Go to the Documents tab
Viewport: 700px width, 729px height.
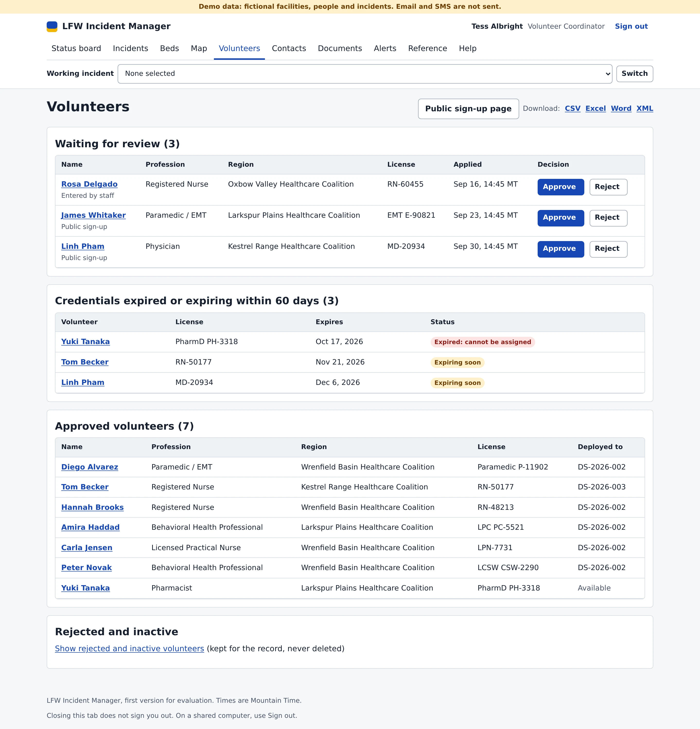340,48
